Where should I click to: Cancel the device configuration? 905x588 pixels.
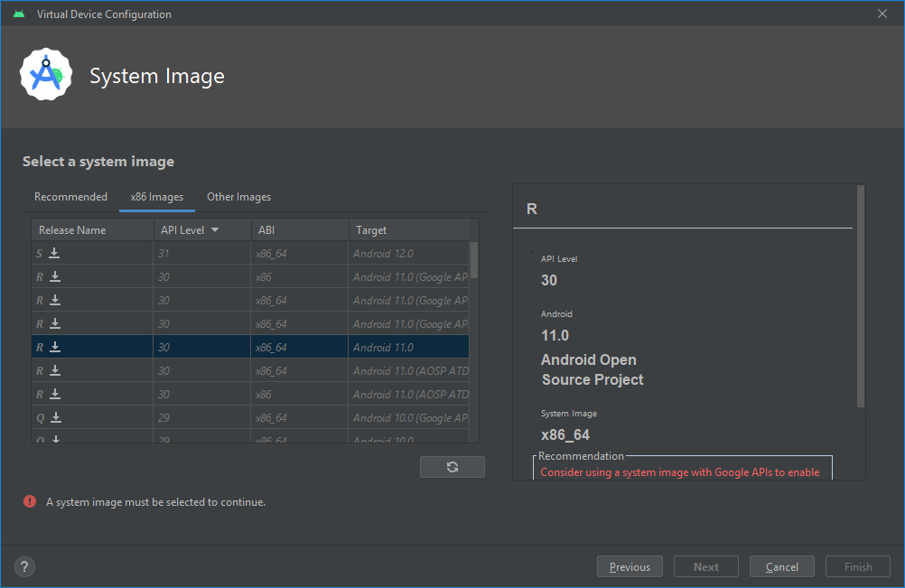click(782, 566)
